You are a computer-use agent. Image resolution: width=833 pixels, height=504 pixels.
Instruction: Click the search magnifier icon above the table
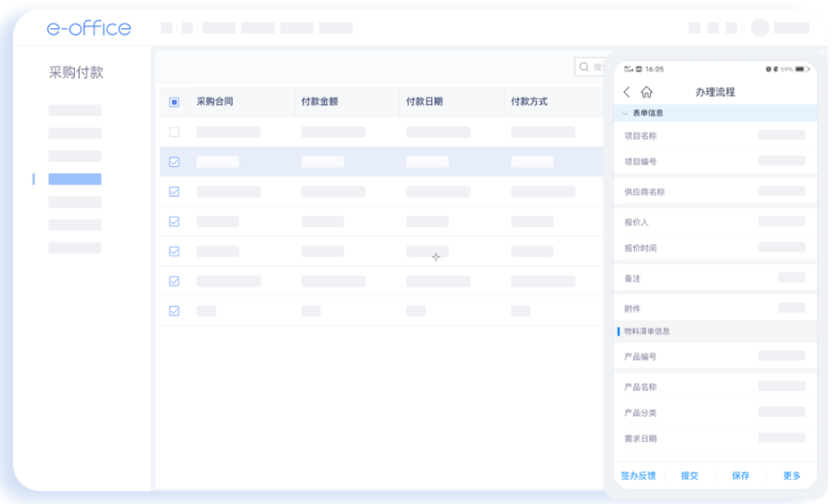[584, 68]
